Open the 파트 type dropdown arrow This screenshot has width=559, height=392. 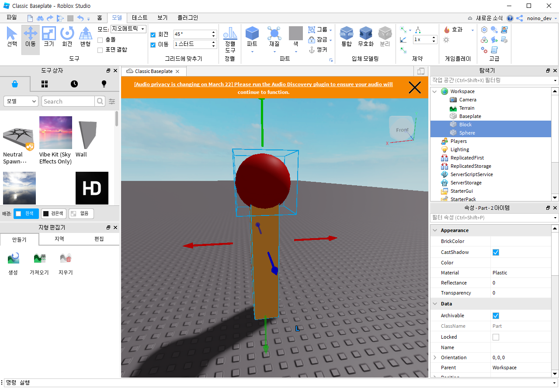[x=252, y=52]
